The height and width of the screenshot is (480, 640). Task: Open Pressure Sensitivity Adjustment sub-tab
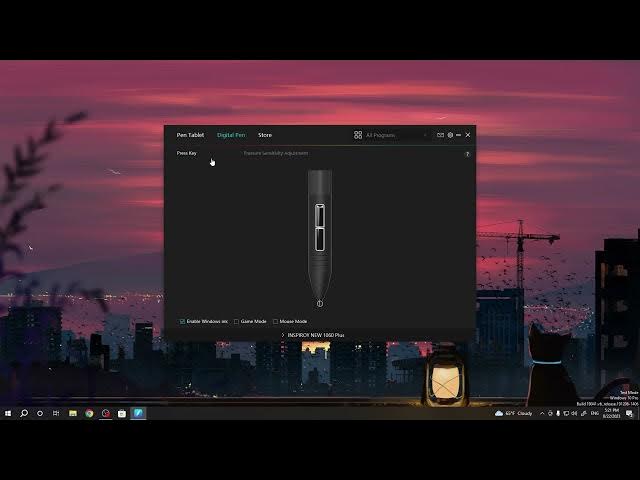pos(276,153)
